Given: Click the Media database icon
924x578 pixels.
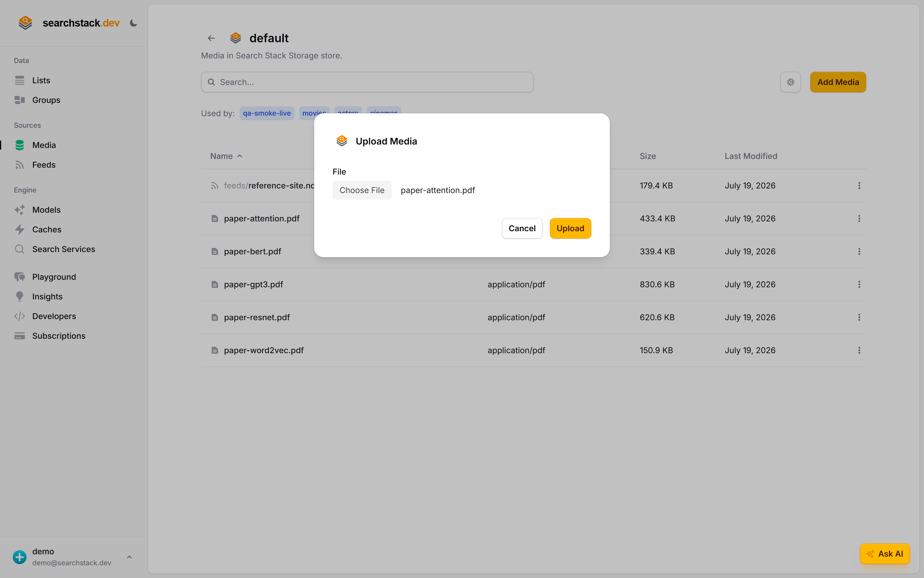Looking at the screenshot, I should point(19,145).
